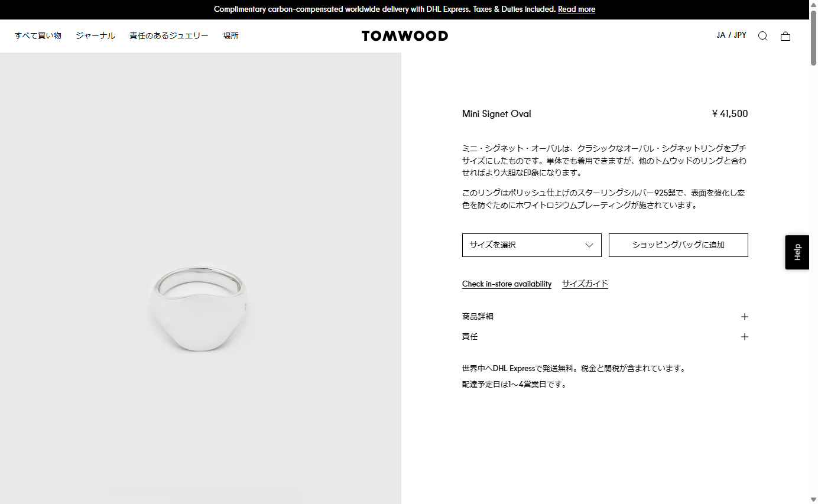The width and height of the screenshot is (818, 504).
Task: Open the サイズガイド link
Action: pos(585,284)
